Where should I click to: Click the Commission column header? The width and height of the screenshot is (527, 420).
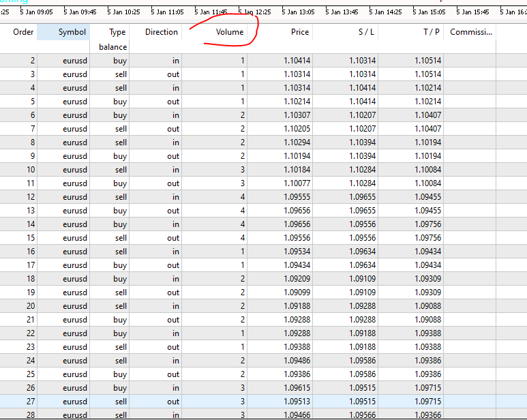point(471,32)
